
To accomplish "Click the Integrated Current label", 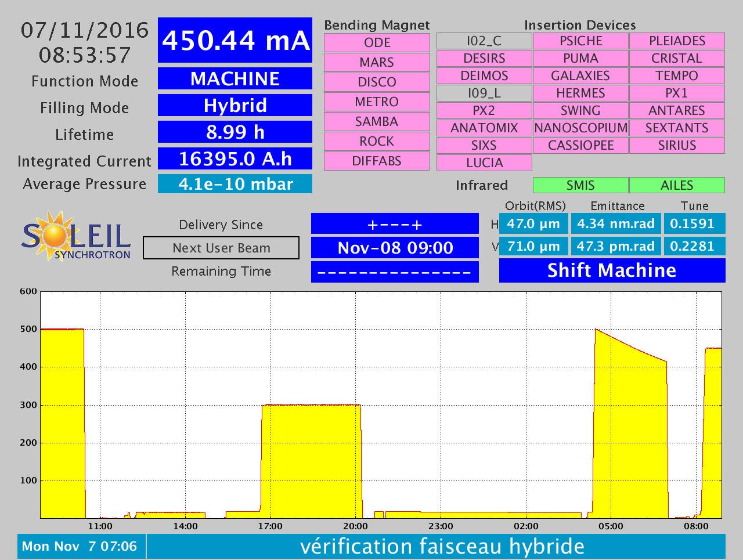I will [x=84, y=161].
